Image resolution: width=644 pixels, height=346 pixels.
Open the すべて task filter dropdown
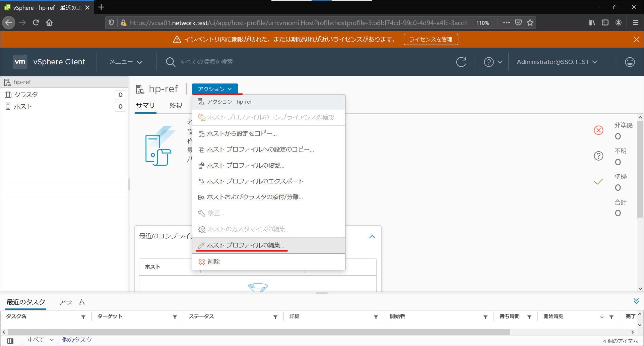[40, 340]
